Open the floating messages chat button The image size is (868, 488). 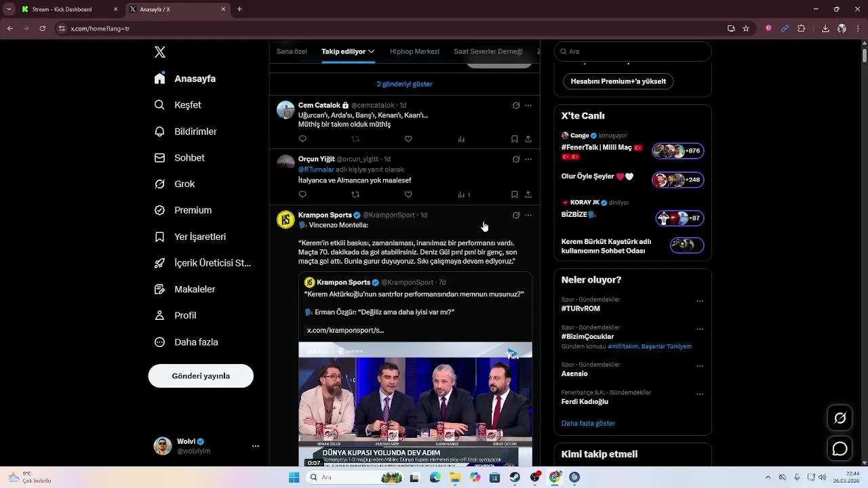[x=840, y=449]
